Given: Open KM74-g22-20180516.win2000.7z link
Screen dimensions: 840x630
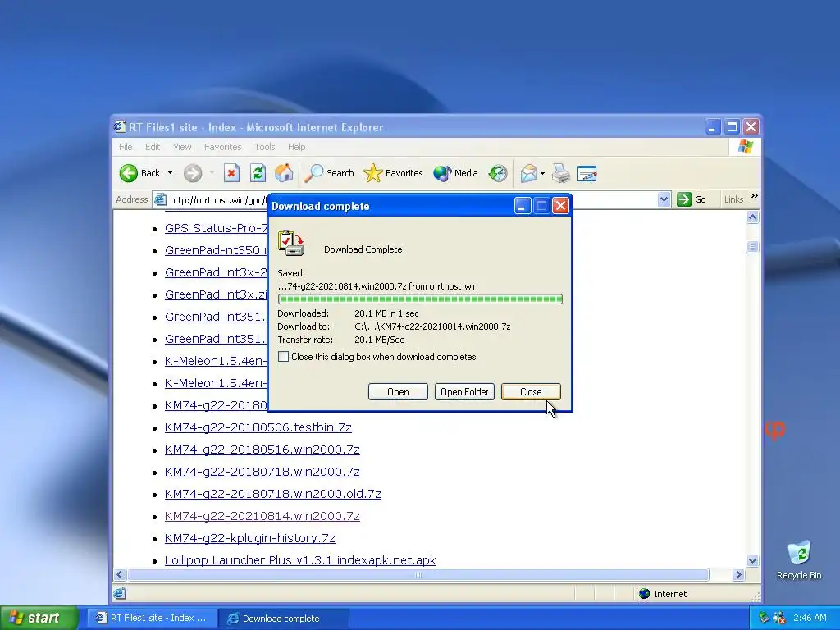Looking at the screenshot, I should [x=262, y=450].
